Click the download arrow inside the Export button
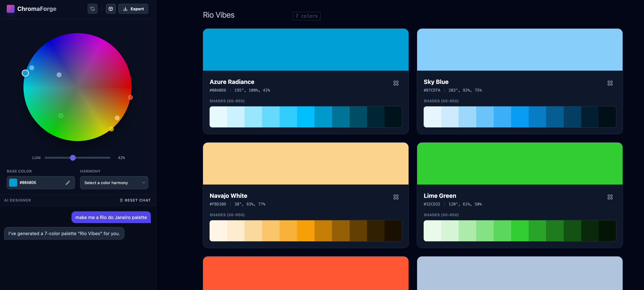The width and height of the screenshot is (644, 290). tap(126, 9)
